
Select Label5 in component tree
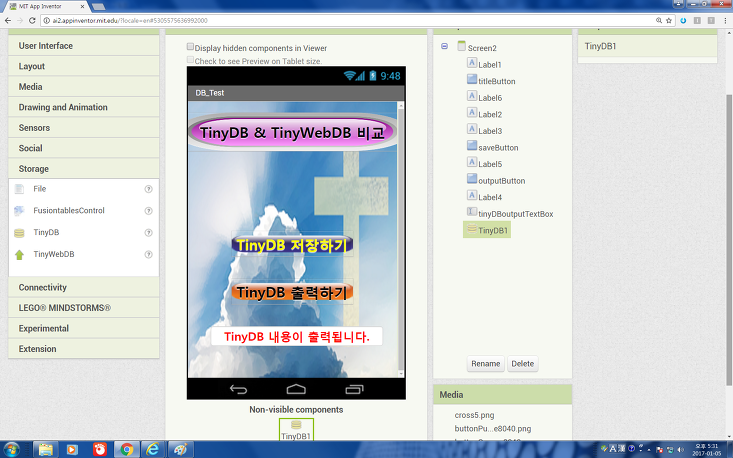[490, 164]
